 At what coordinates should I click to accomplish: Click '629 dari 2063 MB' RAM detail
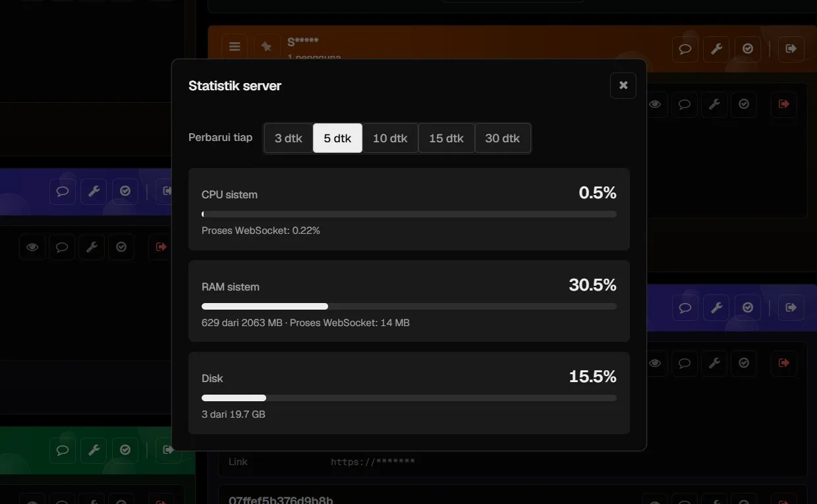coord(242,323)
